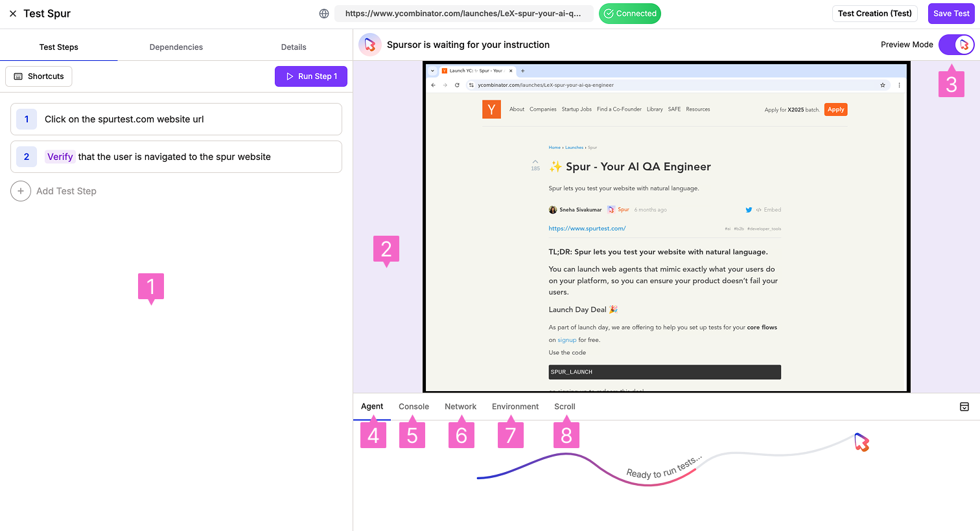This screenshot has width=980, height=531.
Task: Click the preview browser's three-dot menu
Action: (899, 85)
